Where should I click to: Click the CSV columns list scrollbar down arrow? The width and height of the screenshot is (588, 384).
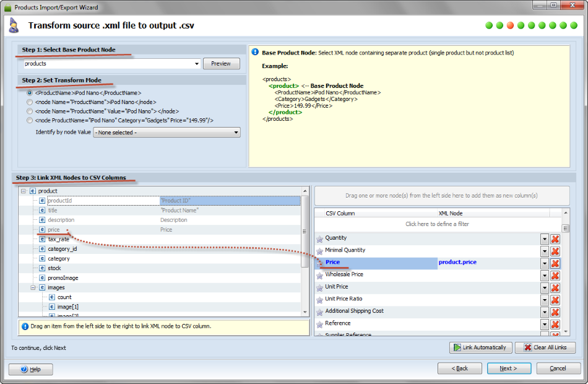pyautogui.click(x=566, y=331)
